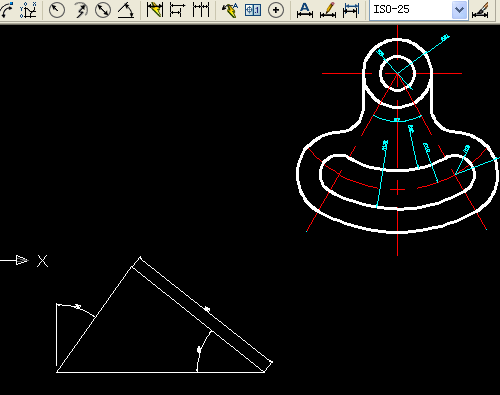Place a Center Mark
Screen dimensions: 500x395
(276, 10)
